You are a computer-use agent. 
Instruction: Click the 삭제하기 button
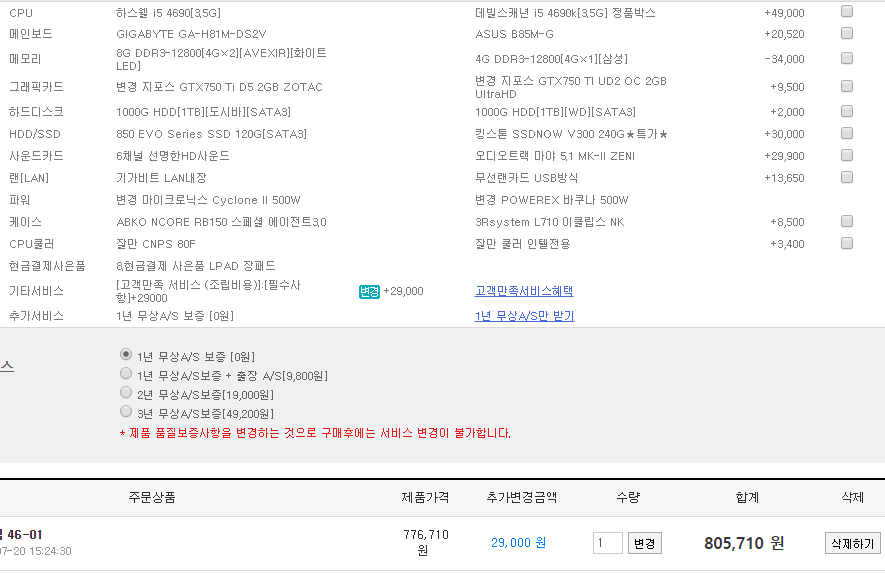coord(852,543)
